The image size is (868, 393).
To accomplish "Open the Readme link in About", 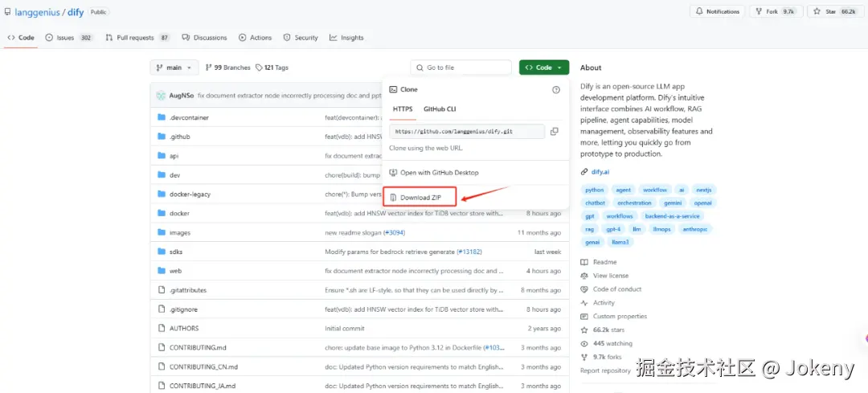I will coord(604,262).
